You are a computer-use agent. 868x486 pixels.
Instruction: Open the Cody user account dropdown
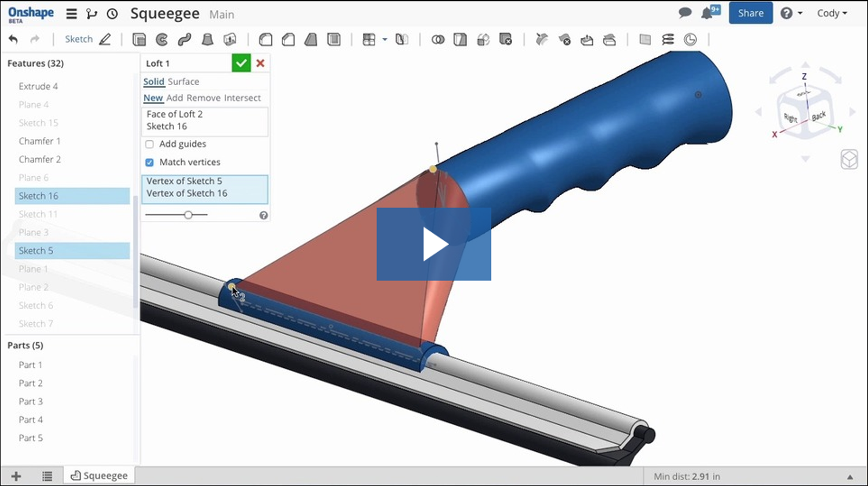point(832,13)
